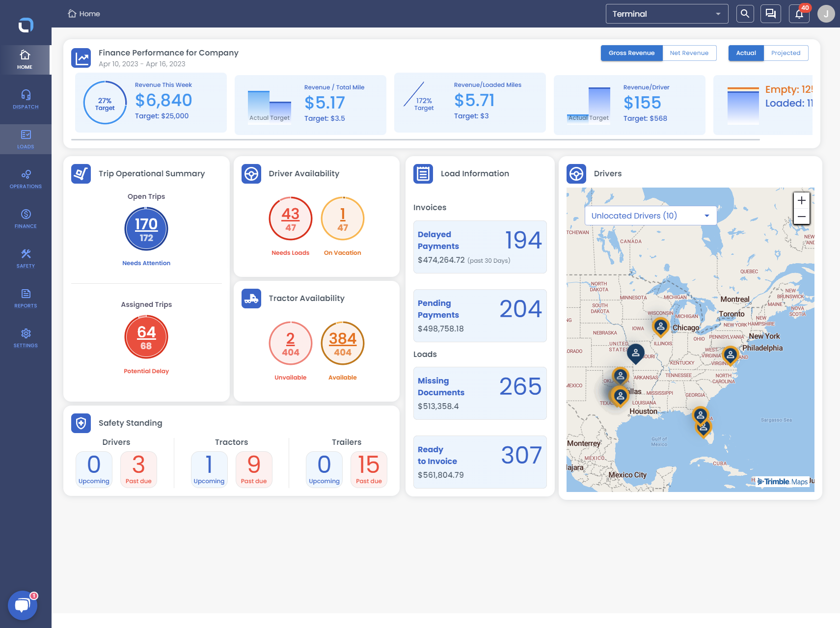The width and height of the screenshot is (840, 628).
Task: Open Settings from the sidebar
Action: [26, 338]
